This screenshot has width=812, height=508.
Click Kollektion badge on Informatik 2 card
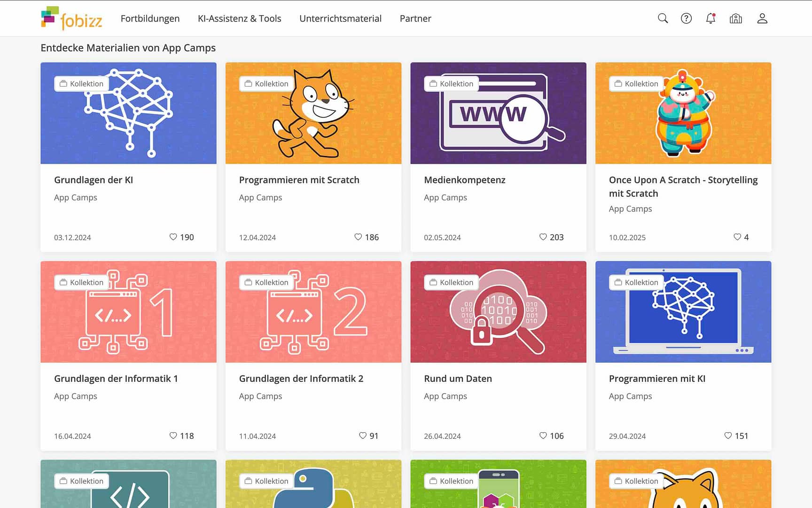pyautogui.click(x=266, y=282)
